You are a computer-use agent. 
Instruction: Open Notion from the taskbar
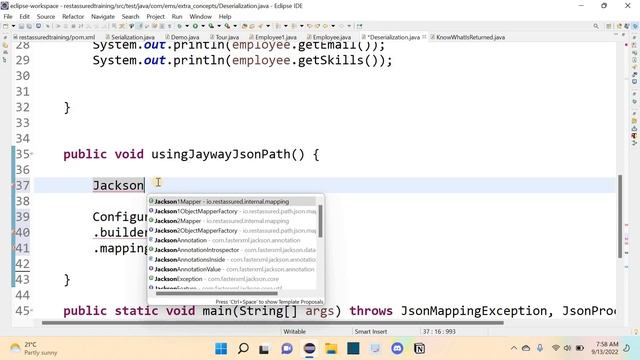(x=419, y=349)
